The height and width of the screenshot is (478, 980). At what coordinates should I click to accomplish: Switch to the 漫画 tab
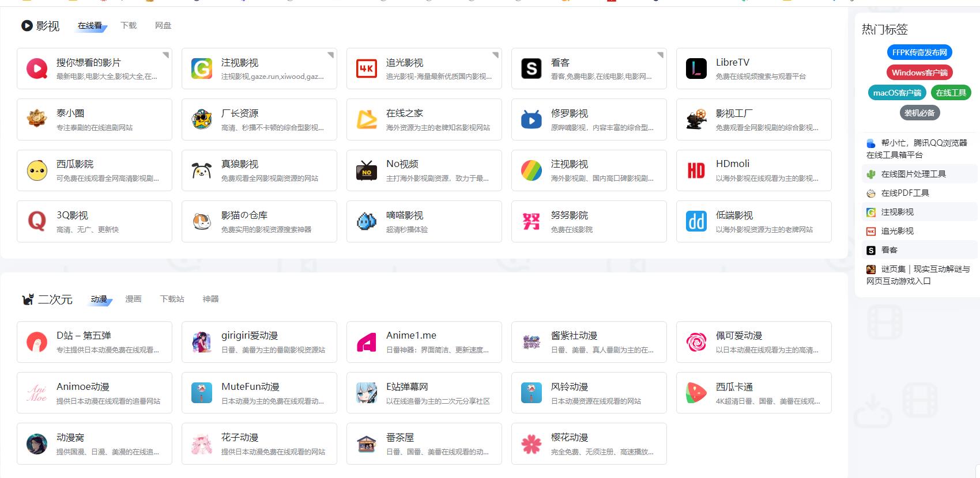(x=133, y=299)
